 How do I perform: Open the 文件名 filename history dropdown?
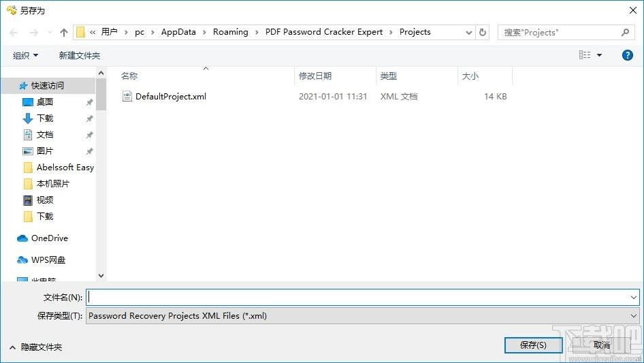[x=634, y=298]
